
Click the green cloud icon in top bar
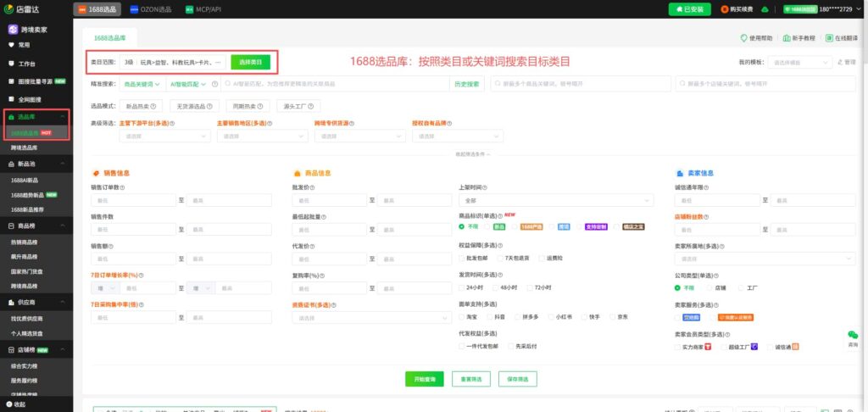pos(765,9)
